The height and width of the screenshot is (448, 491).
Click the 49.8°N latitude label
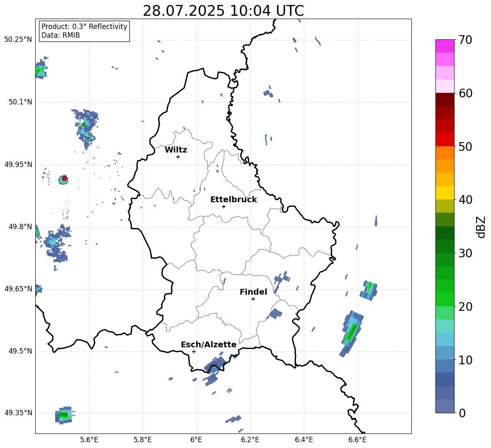20,227
